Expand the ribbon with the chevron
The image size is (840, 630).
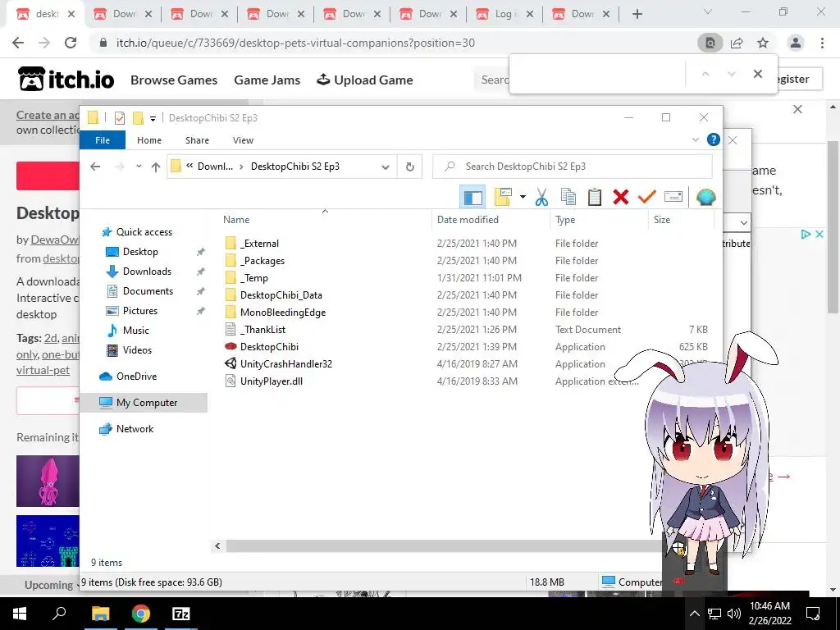pyautogui.click(x=696, y=139)
